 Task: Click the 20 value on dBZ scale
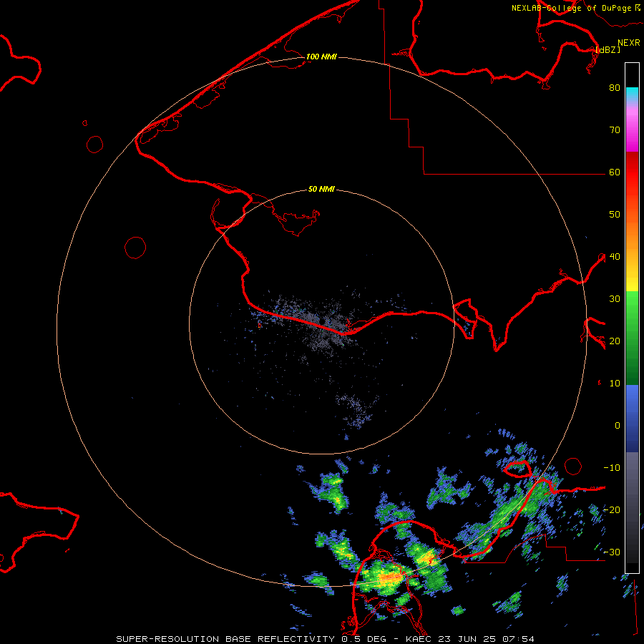click(615, 341)
